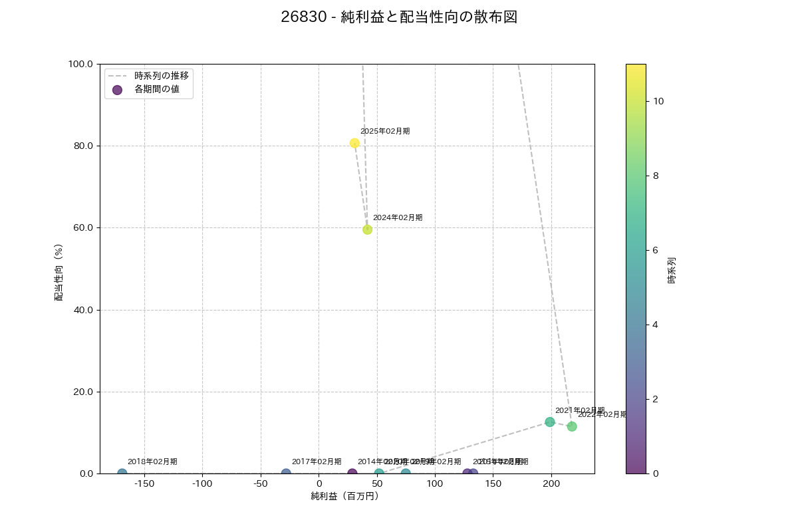Select the 2018年02月期 data point marker
Image resolution: width=798 pixels, height=532 pixels.
tap(122, 473)
